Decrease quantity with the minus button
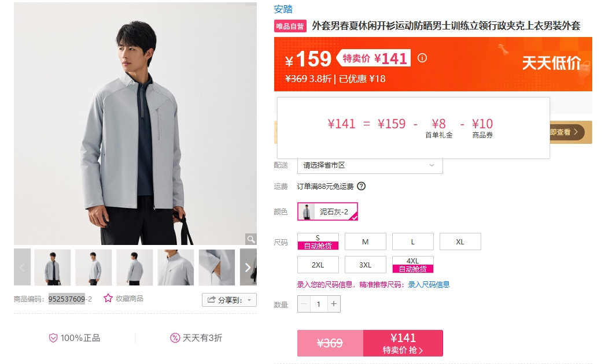Viewport: 616px width, 364px height. coord(304,304)
